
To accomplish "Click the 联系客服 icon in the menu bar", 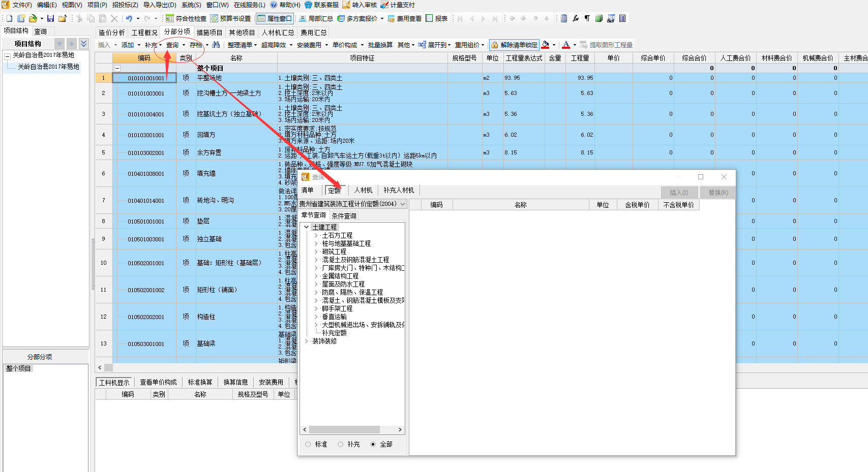I will coord(308,5).
